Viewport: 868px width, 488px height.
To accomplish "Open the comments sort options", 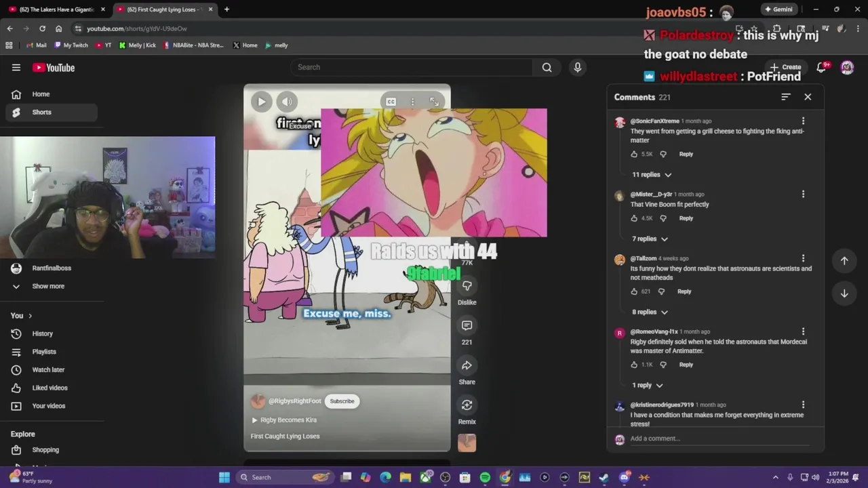I will (786, 97).
